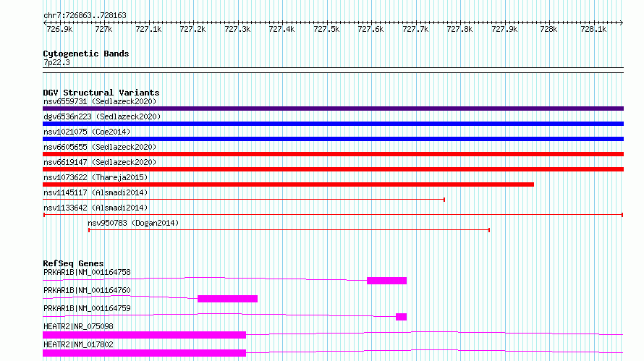Click variant label nsv1145117 (Alsmadi2014)
Image resolution: width=644 pixels, height=361 pixels.
coord(96,192)
